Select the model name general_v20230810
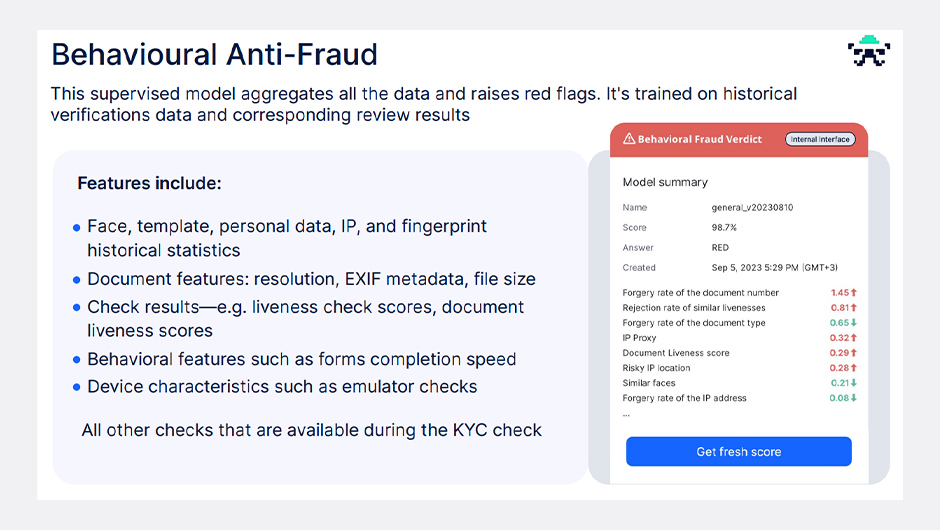The width and height of the screenshot is (940, 530). click(752, 207)
